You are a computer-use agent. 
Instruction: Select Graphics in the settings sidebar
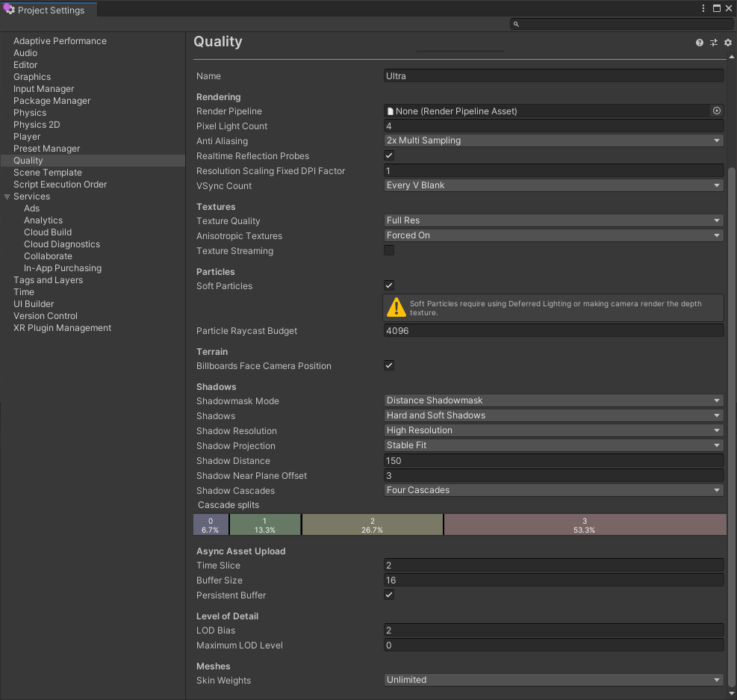pos(32,76)
